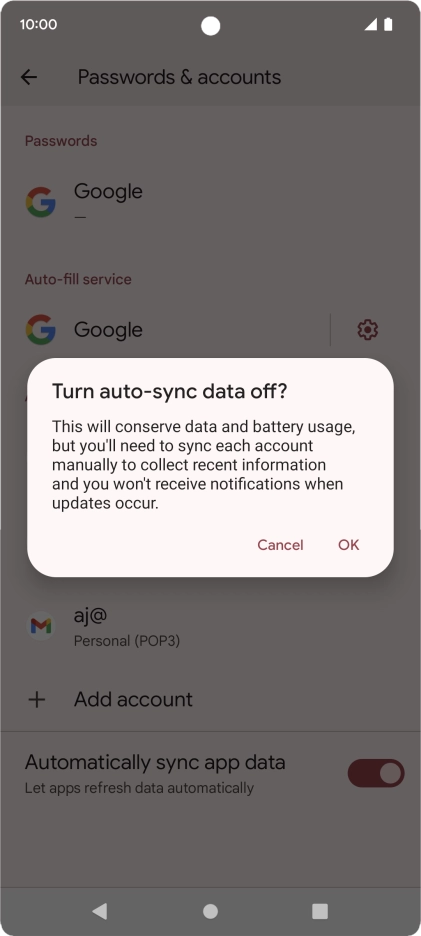The height and width of the screenshot is (936, 421).
Task: Tap the Gmail icon for aj@ account
Action: tap(41, 626)
